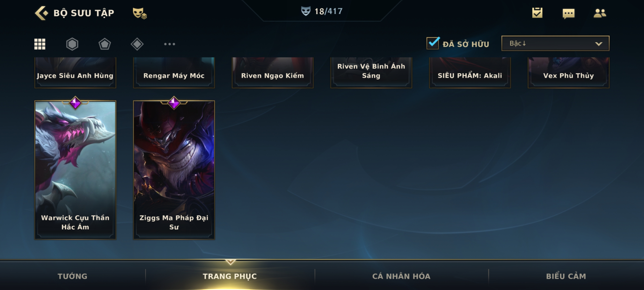Uncheck the ĐÃ SỞ HỮU checkbox

coord(433,43)
